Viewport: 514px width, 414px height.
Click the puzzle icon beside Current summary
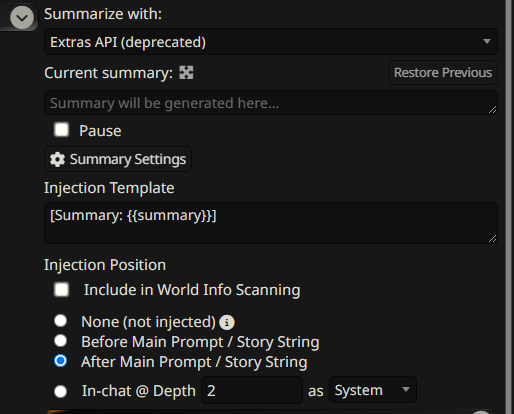click(x=186, y=72)
